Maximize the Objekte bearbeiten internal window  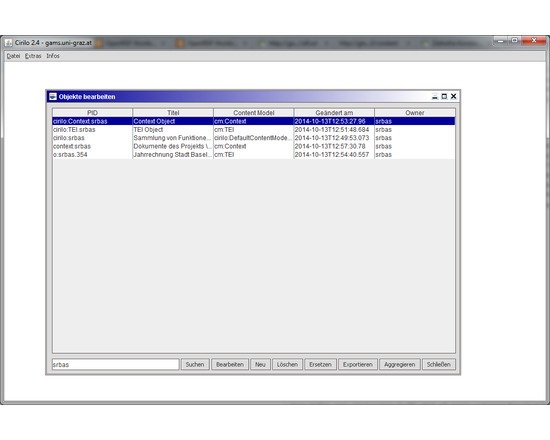pyautogui.click(x=444, y=96)
